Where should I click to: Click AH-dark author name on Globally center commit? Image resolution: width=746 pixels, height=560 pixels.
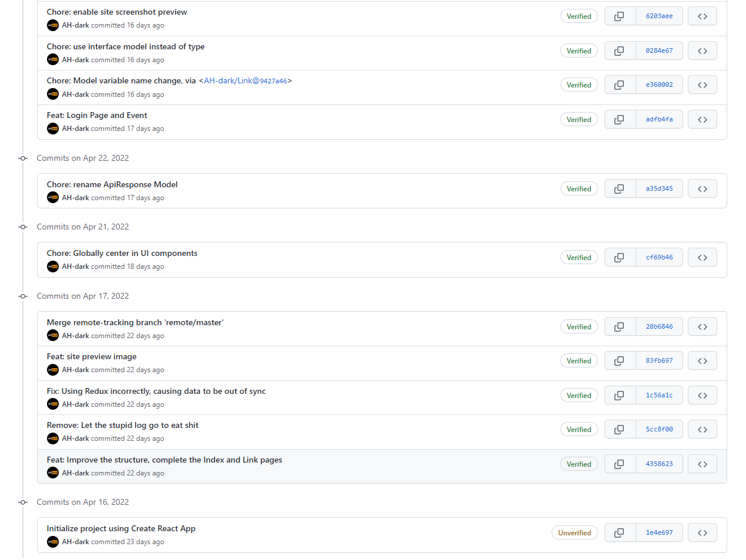pos(76,266)
